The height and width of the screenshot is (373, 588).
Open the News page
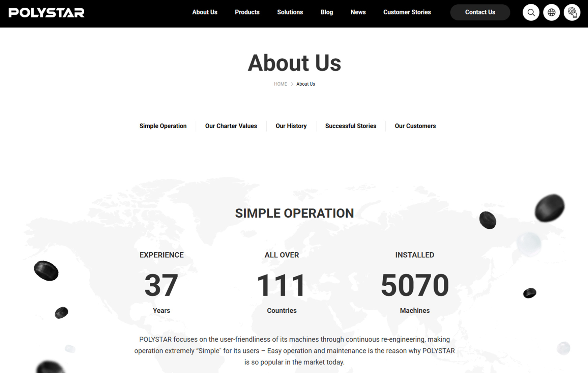tap(358, 12)
